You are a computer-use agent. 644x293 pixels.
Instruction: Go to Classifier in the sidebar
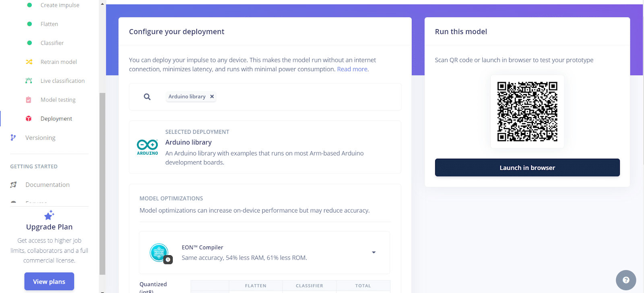click(x=52, y=43)
